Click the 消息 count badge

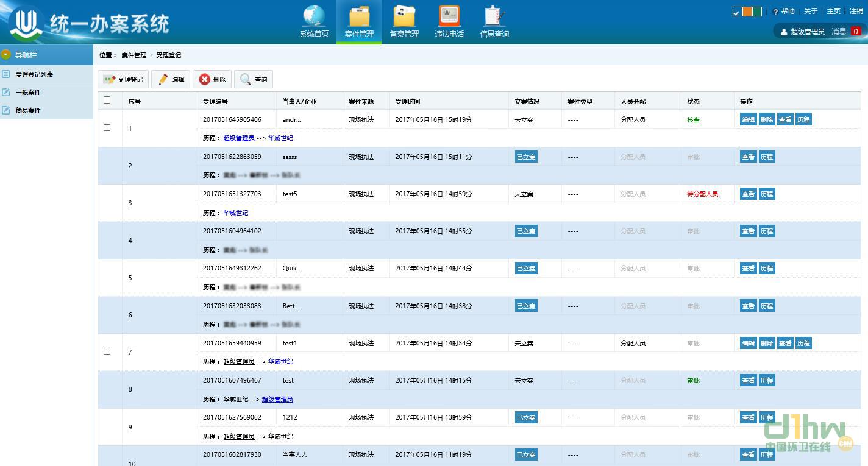click(856, 31)
